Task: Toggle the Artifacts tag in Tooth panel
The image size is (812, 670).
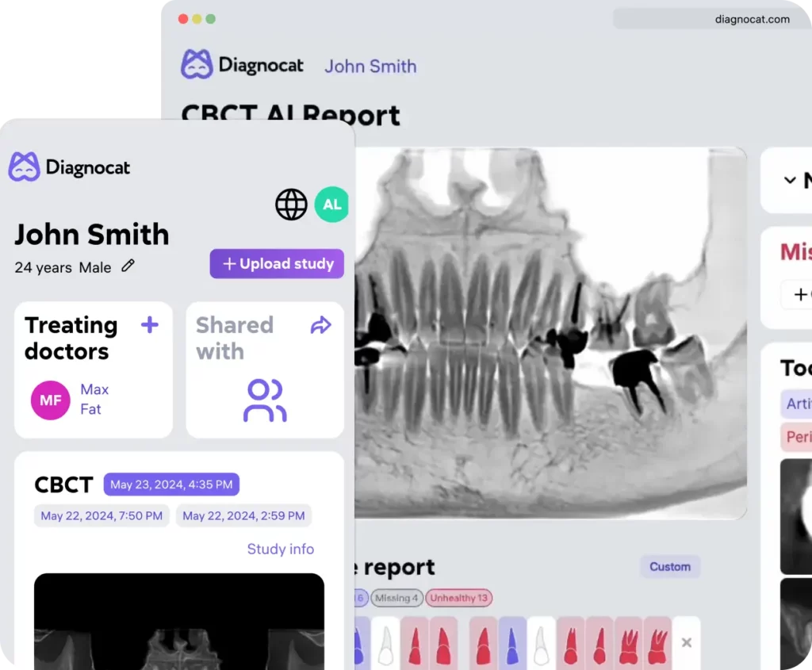Action: tap(799, 404)
